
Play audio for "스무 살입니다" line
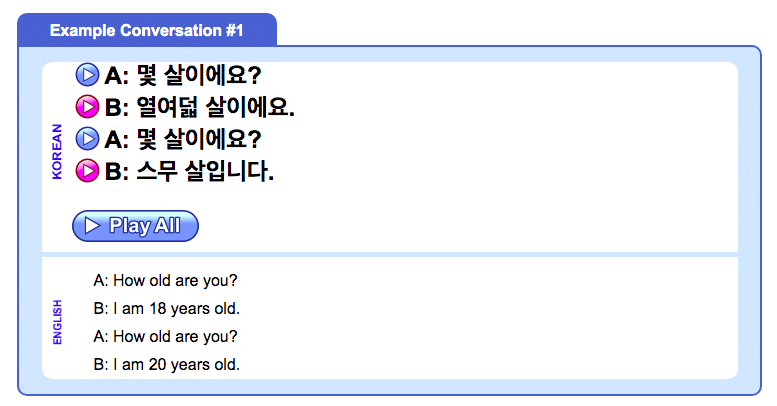[x=88, y=171]
